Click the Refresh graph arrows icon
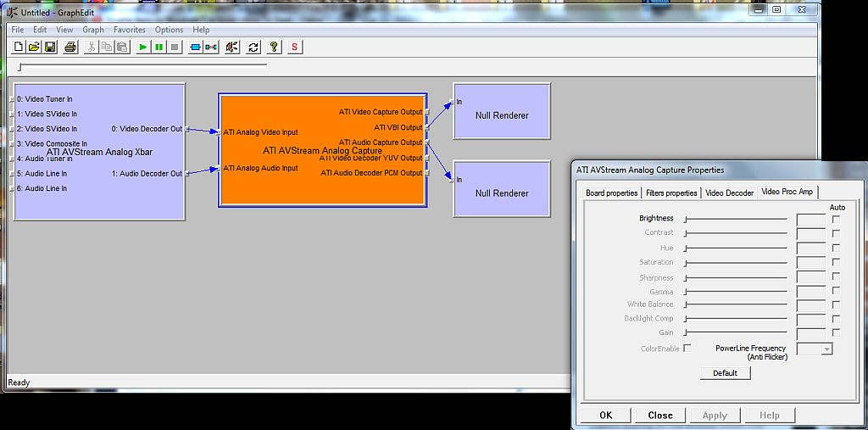 click(x=253, y=47)
